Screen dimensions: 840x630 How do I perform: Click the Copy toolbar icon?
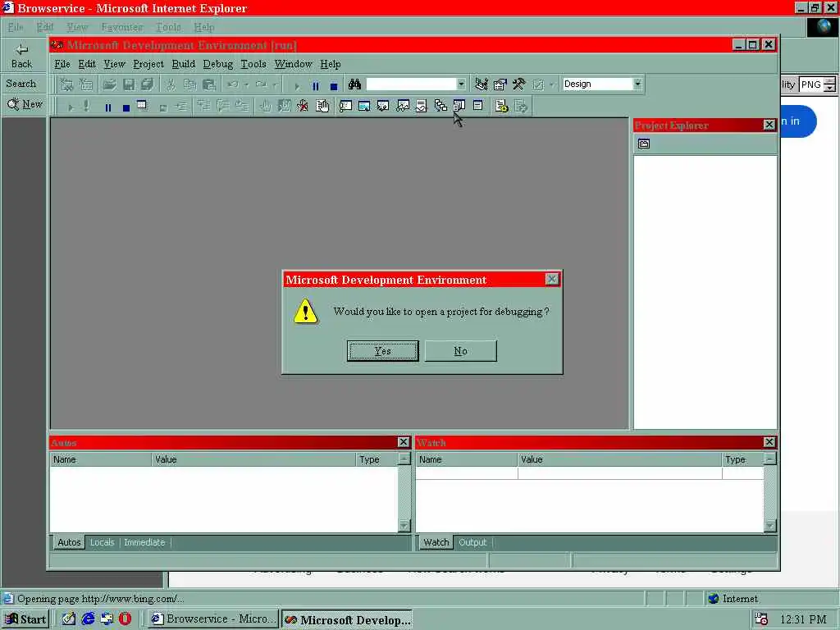[189, 84]
